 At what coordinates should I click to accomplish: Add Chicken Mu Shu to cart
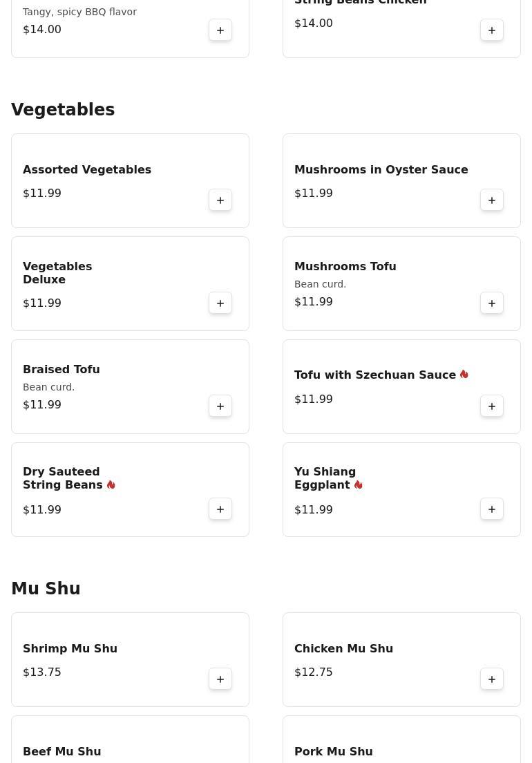pos(492,679)
